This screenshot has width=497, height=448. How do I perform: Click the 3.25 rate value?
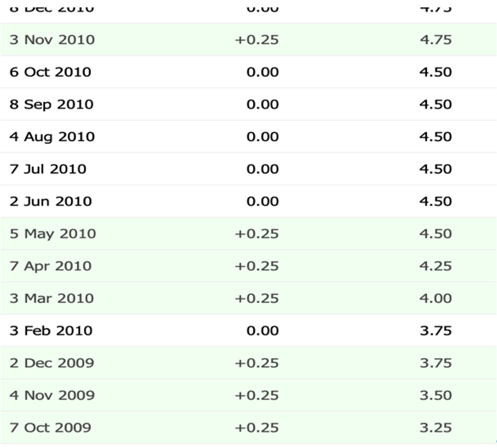point(436,427)
